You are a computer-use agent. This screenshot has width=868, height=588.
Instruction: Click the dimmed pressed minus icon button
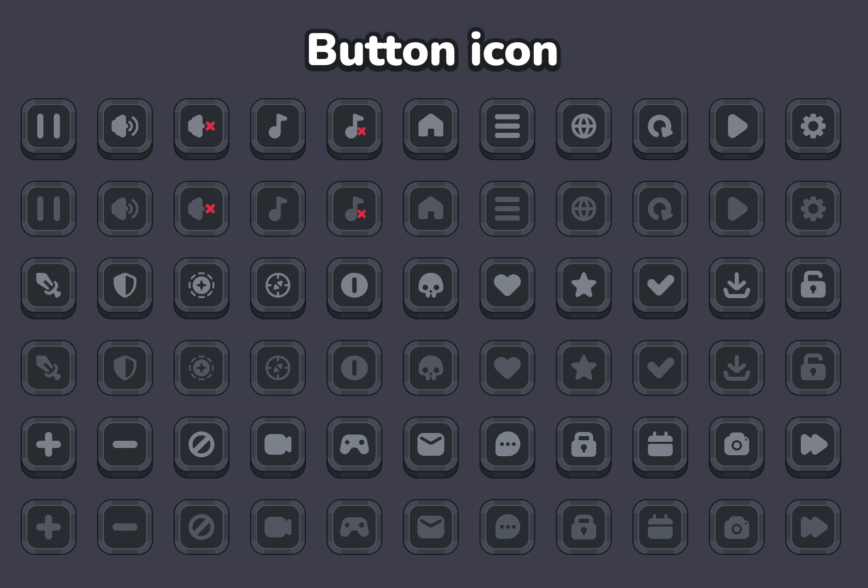(125, 527)
